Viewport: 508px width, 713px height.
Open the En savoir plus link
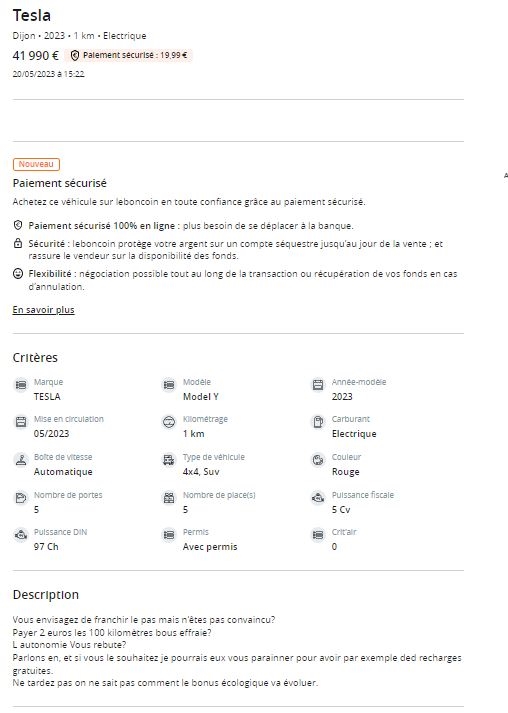coord(43,310)
